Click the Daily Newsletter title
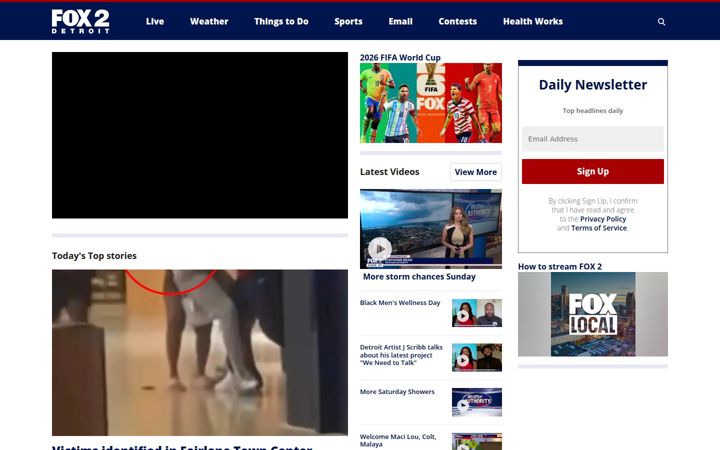The height and width of the screenshot is (450, 720). tap(593, 84)
